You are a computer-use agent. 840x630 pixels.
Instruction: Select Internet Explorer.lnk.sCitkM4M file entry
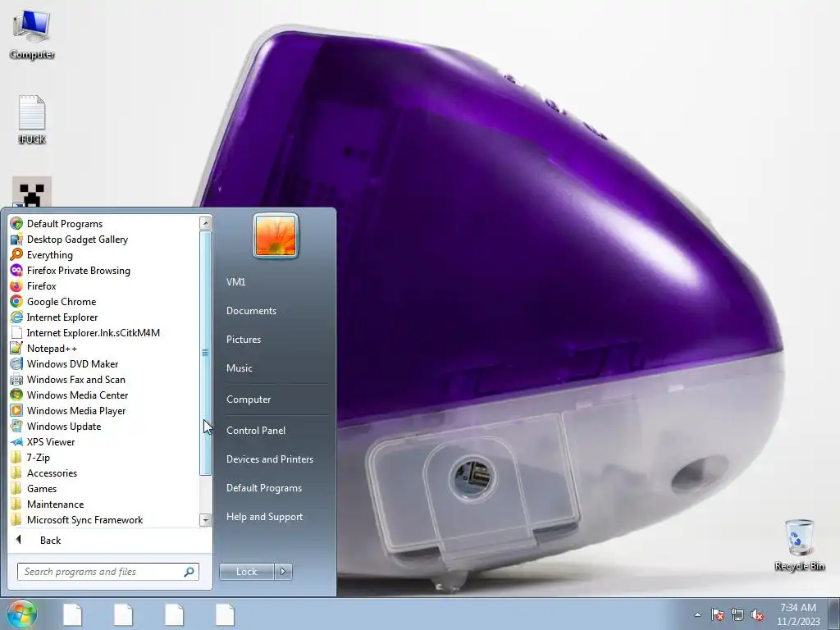tap(94, 333)
